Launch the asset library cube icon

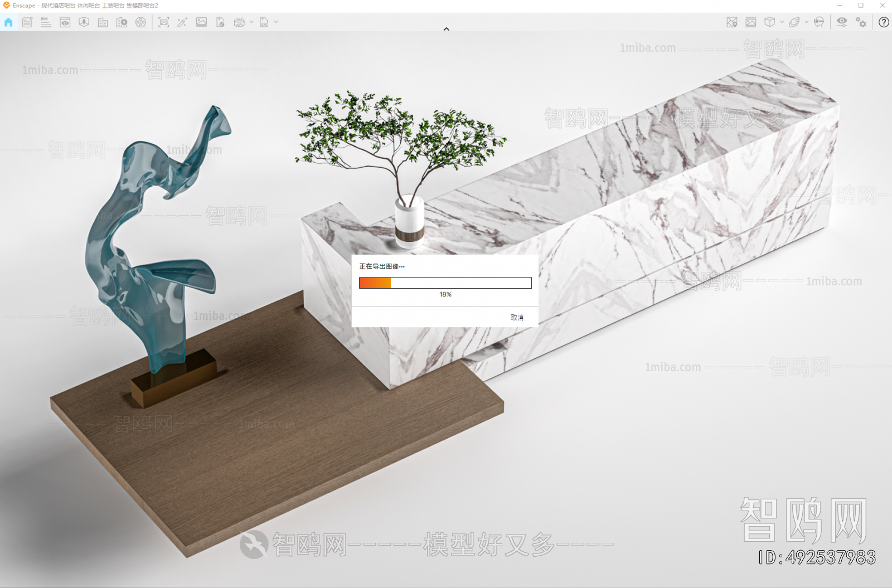pyautogui.click(x=770, y=22)
